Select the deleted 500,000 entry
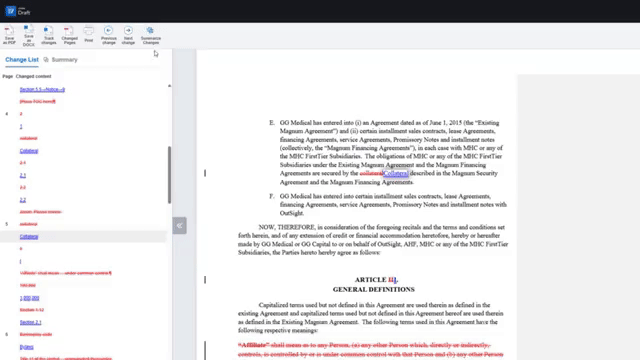Screen dimensions: 640x360 point(28,285)
